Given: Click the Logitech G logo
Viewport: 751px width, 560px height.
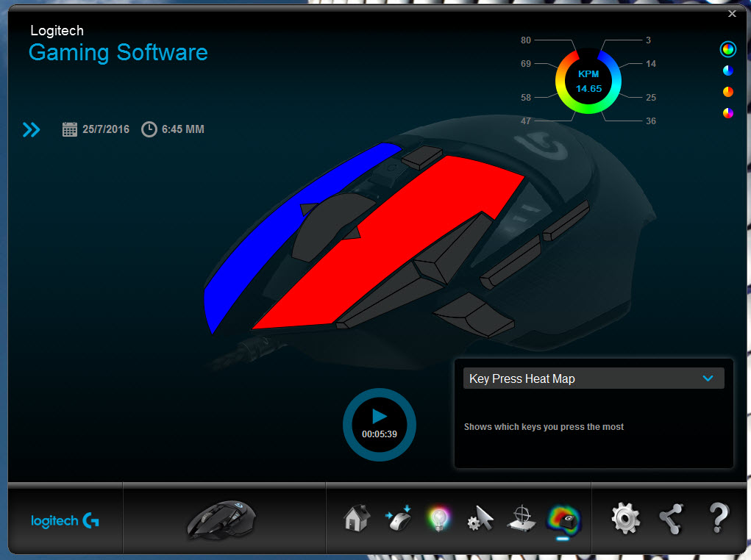Looking at the screenshot, I should pos(65,521).
